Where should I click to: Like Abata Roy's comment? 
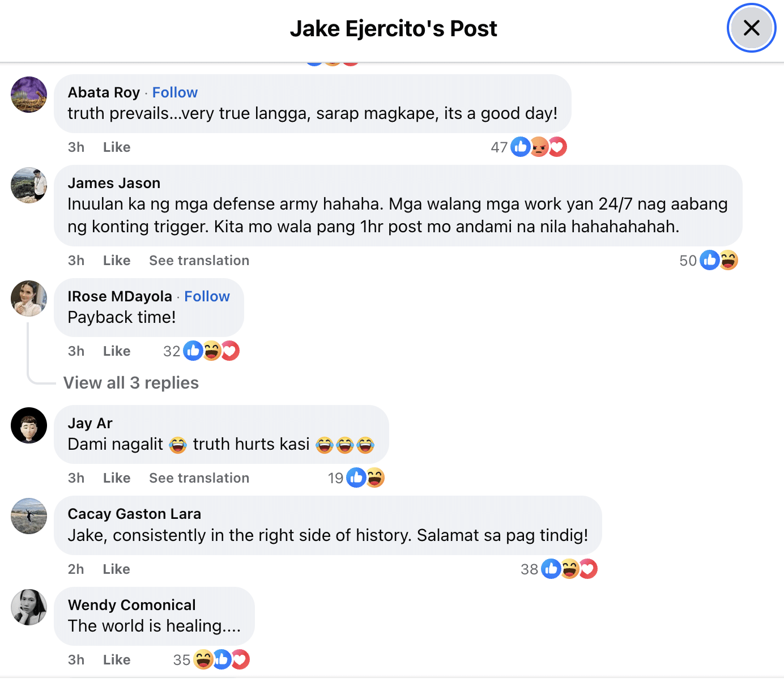click(116, 147)
